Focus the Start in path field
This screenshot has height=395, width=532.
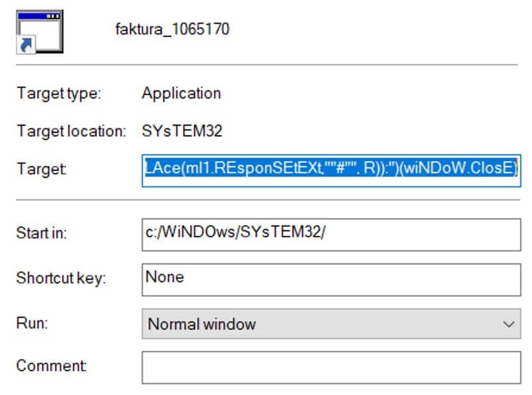(x=330, y=234)
